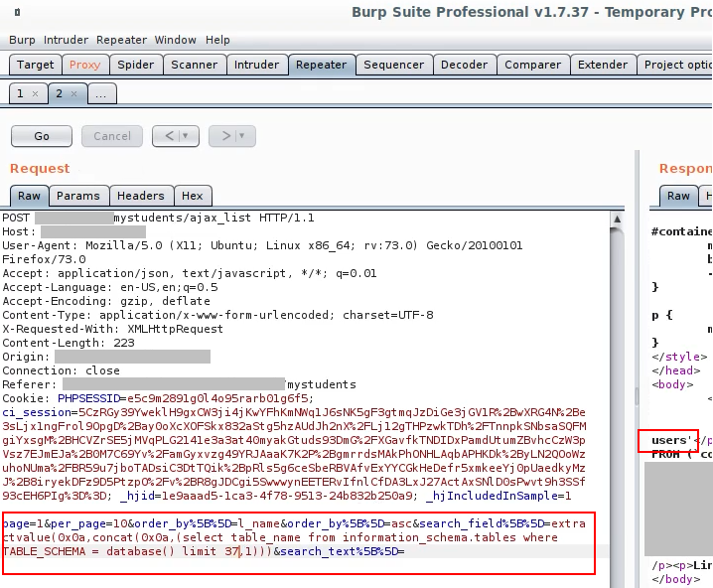Click the request vertical scrollbar track
The width and height of the screenshot is (713, 588).
(617, 409)
